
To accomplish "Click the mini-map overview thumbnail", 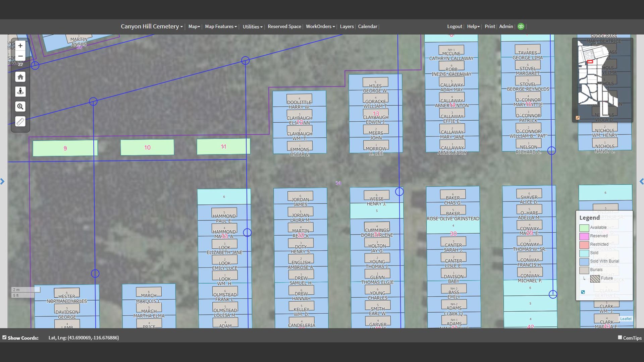I will [602, 80].
